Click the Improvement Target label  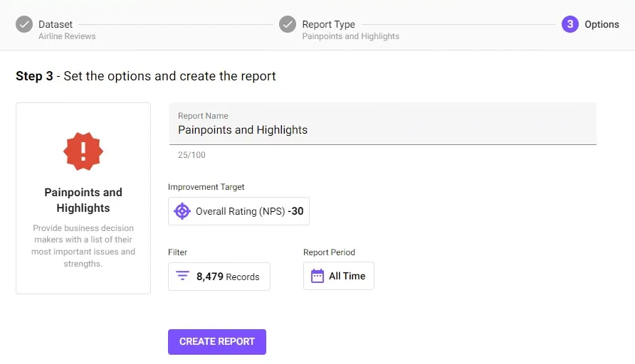pos(206,187)
